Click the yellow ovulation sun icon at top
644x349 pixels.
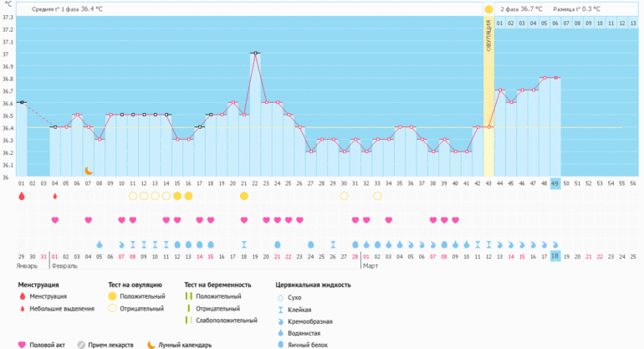coord(488,8)
